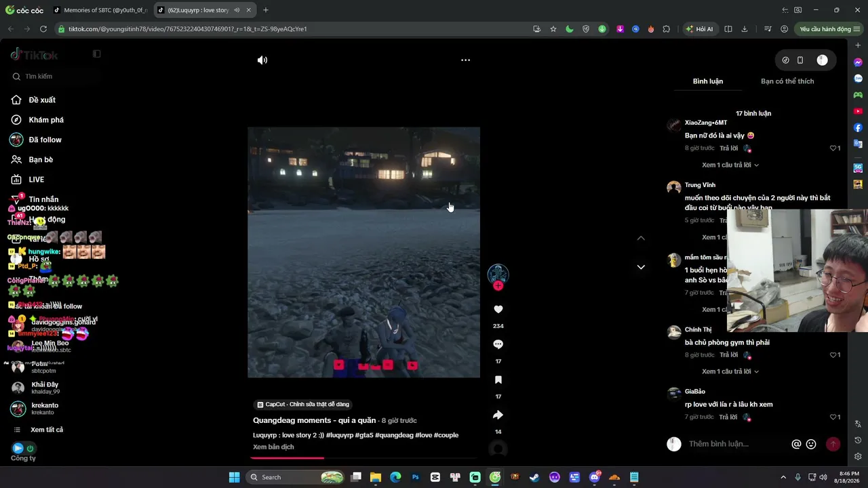Reply to Chính Thị's comment via Trả lời

pos(728,355)
